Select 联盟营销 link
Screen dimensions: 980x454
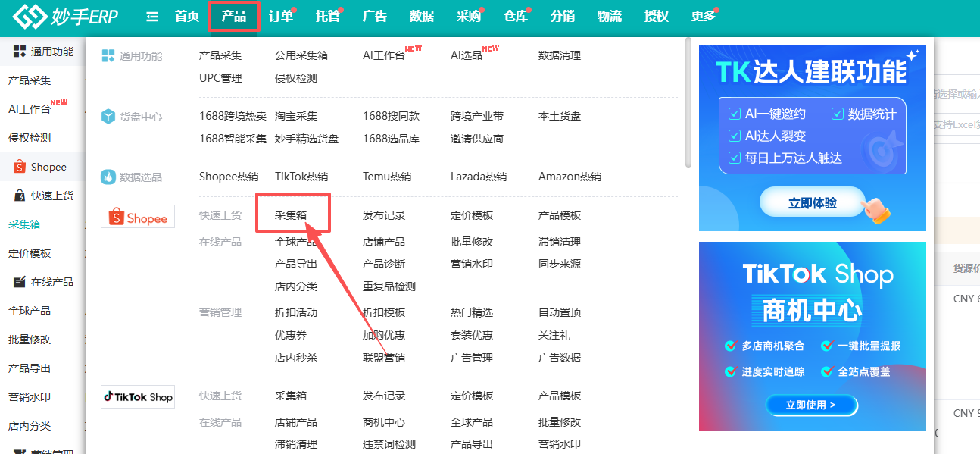click(384, 358)
